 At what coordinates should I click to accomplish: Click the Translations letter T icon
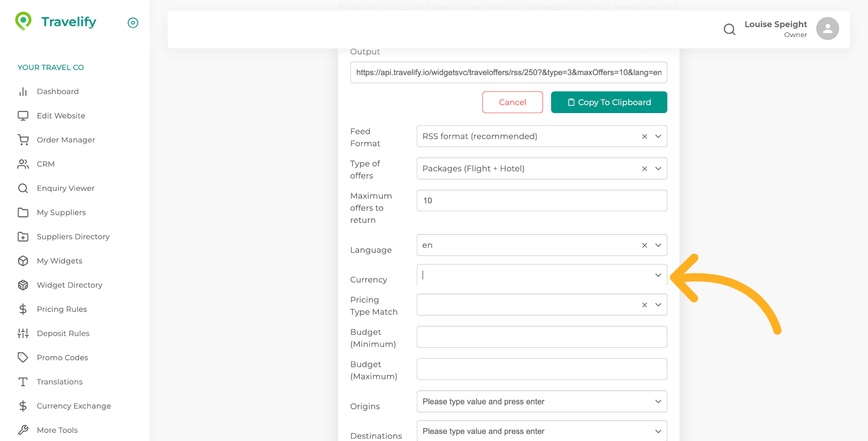[23, 382]
